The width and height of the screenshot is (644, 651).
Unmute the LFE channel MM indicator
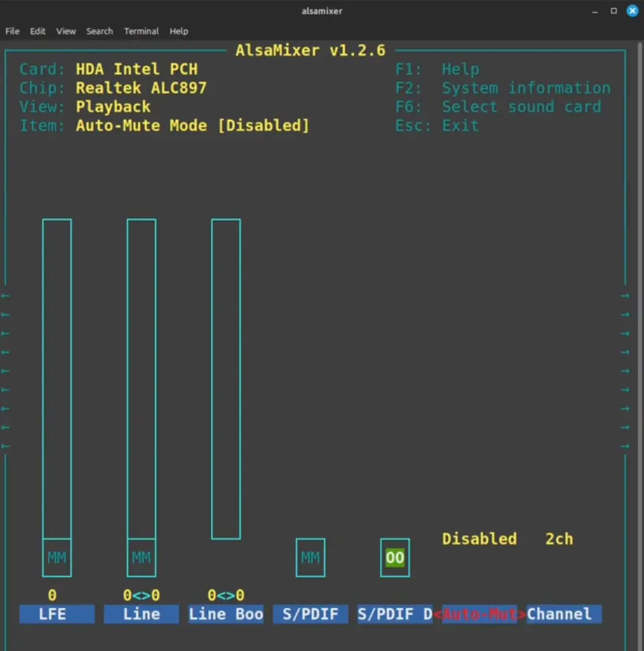click(x=56, y=558)
